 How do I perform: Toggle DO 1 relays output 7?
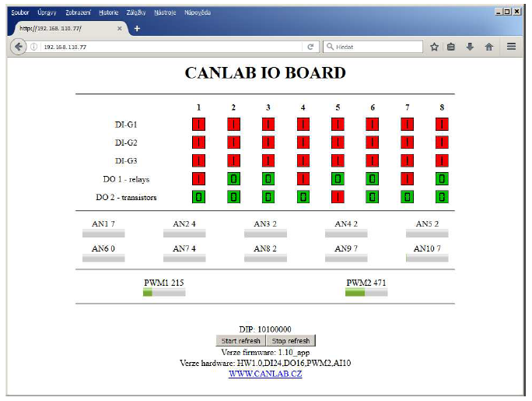click(x=408, y=179)
